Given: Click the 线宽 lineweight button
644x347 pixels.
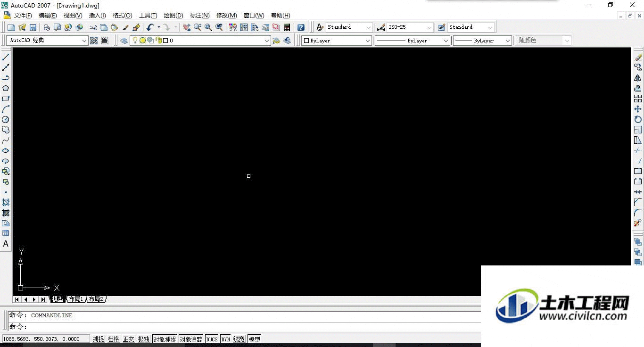Looking at the screenshot, I should [x=239, y=339].
